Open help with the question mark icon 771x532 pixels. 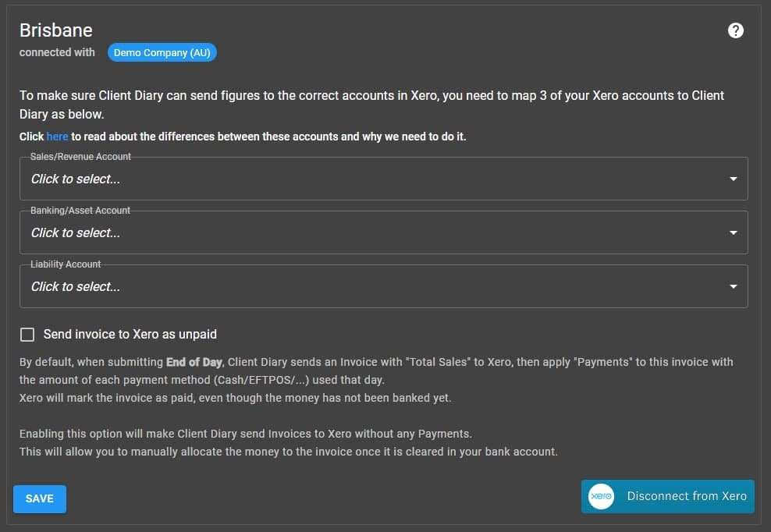735,30
